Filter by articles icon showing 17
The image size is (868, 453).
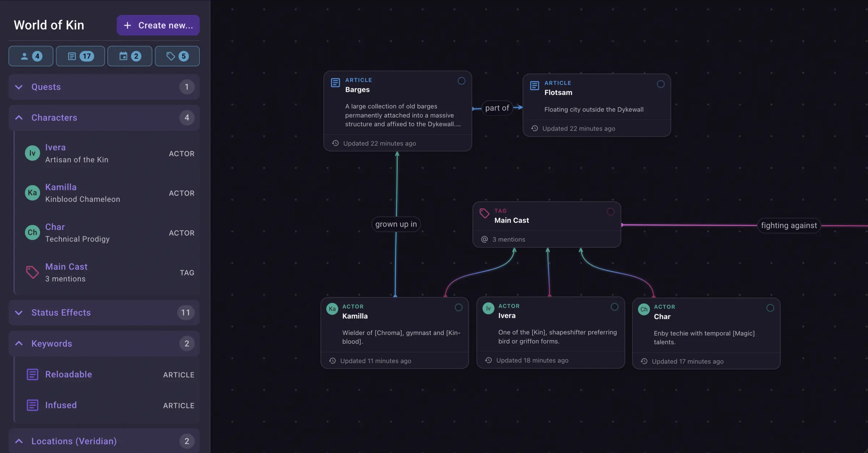[80, 56]
